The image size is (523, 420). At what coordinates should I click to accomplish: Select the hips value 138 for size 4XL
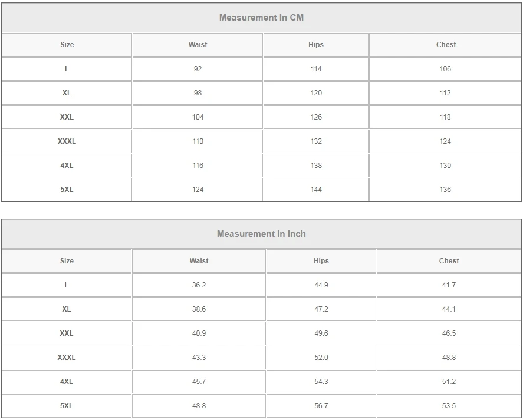click(316, 166)
